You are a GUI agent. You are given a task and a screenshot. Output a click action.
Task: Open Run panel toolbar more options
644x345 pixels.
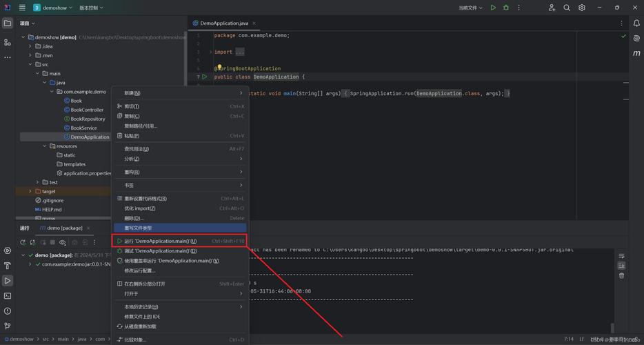pyautogui.click(x=94, y=243)
